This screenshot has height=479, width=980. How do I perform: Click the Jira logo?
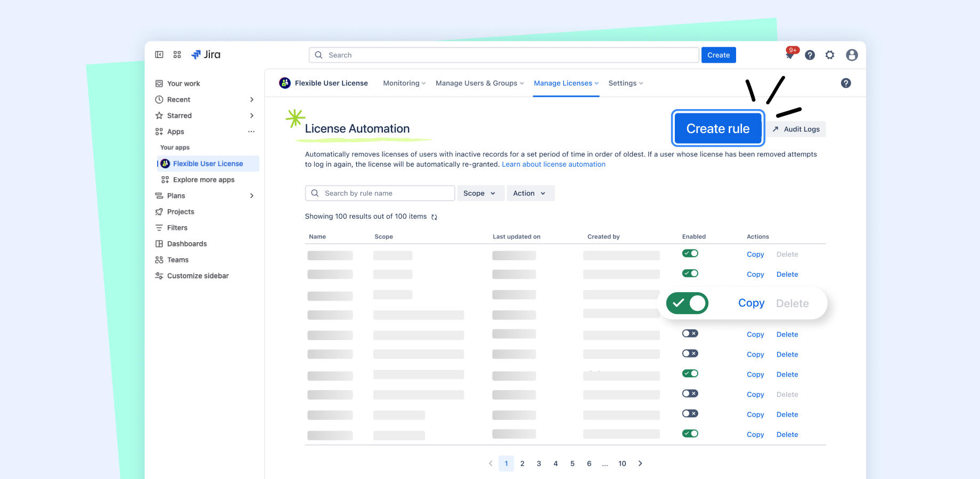click(206, 54)
